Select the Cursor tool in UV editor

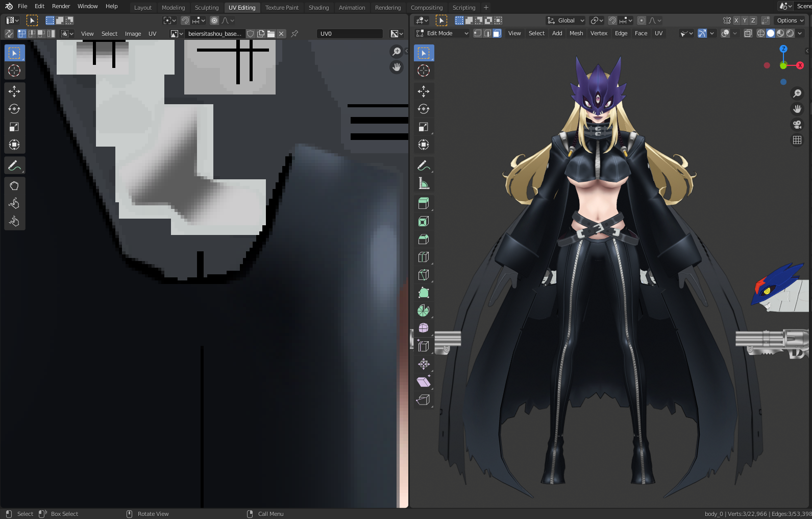[14, 70]
